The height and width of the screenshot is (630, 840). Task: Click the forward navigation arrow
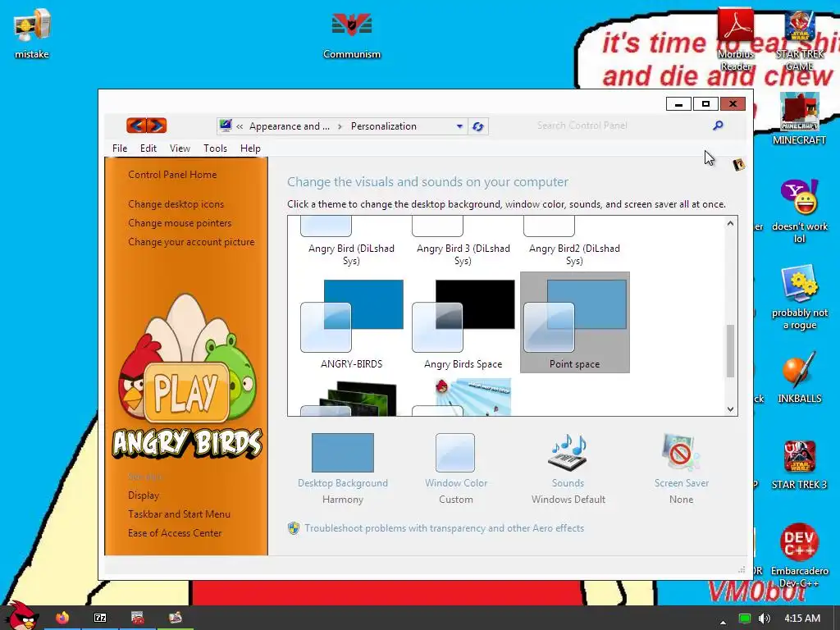tap(157, 126)
